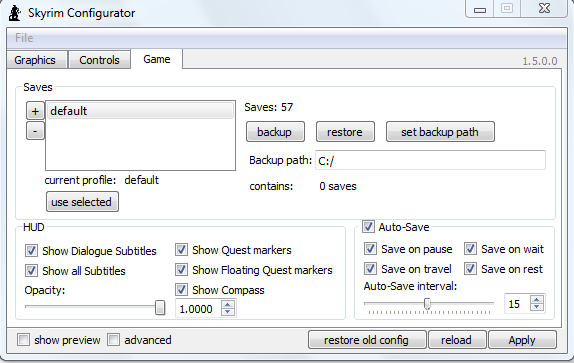
Task: Click the Auto-Save interval slider handle
Action: (x=427, y=303)
